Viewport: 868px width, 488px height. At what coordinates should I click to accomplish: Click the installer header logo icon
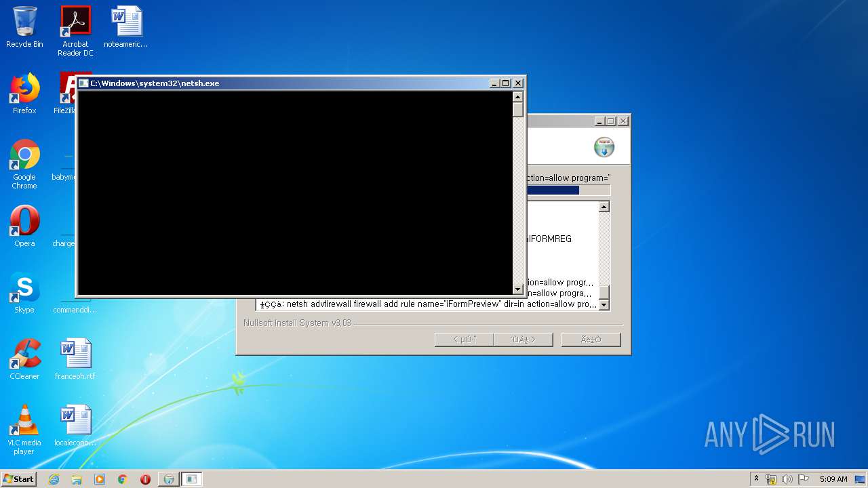tap(604, 147)
